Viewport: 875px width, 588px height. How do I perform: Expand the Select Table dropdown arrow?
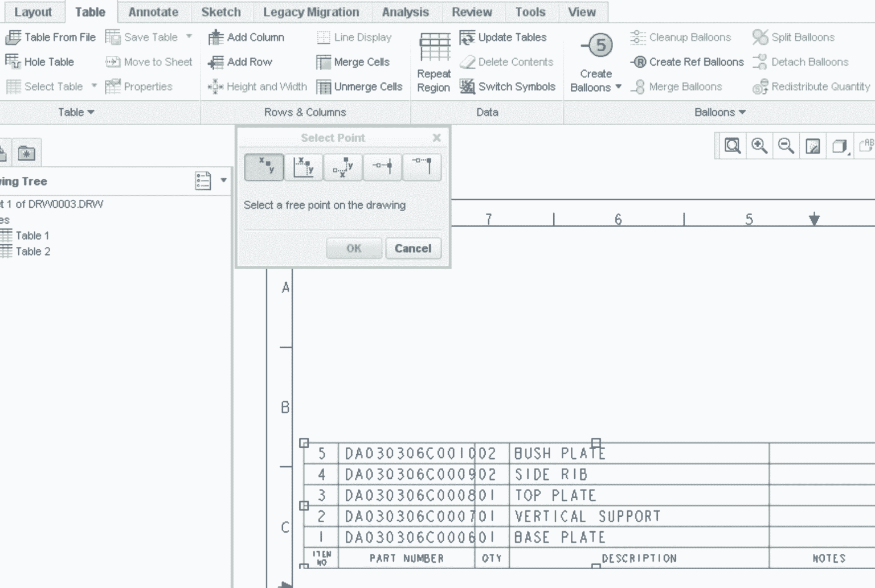[x=94, y=87]
